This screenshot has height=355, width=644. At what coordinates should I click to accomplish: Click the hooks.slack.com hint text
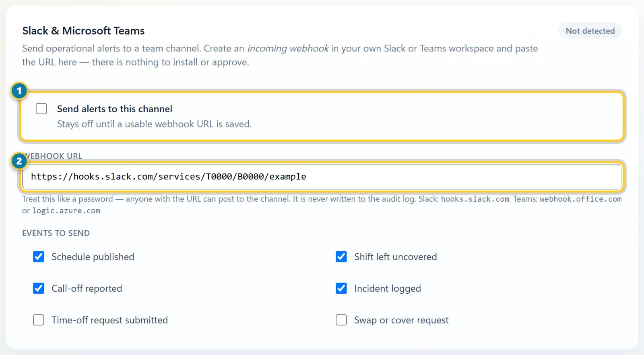pyautogui.click(x=475, y=199)
